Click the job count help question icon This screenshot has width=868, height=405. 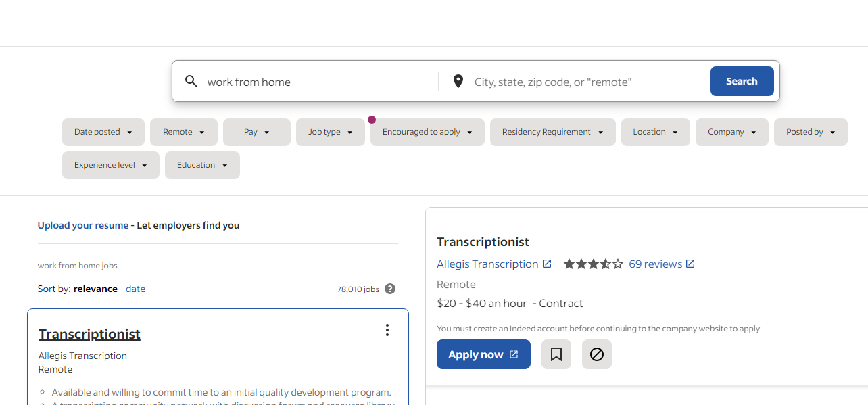(390, 289)
